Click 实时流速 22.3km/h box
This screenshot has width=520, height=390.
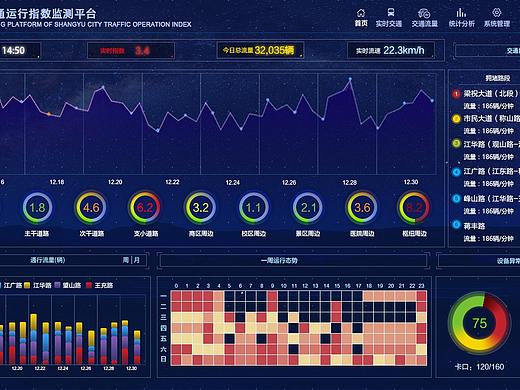click(x=391, y=50)
